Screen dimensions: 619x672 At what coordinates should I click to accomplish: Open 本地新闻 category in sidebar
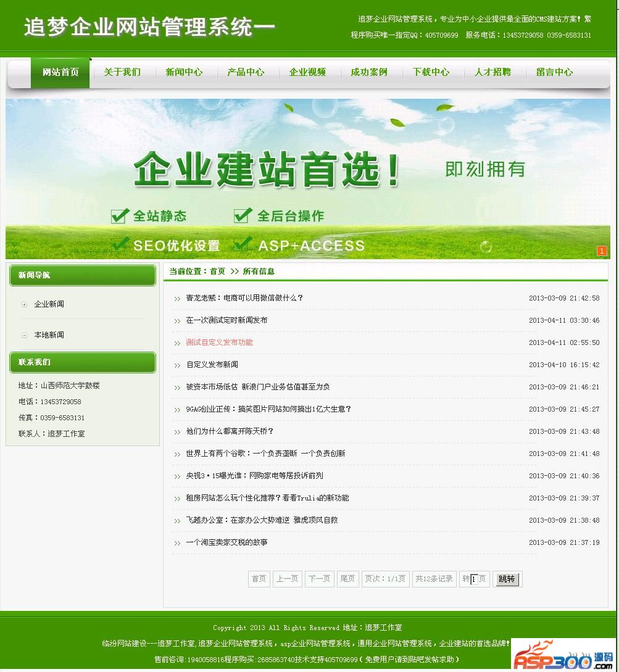coord(49,335)
